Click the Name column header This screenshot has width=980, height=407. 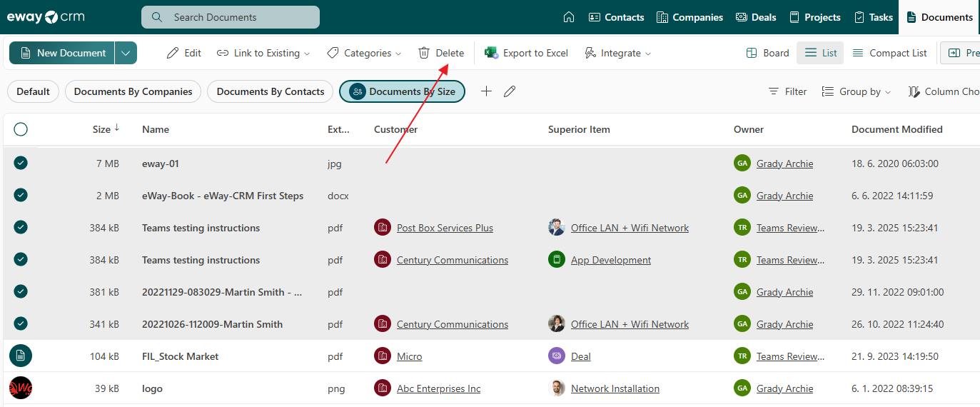tap(156, 129)
